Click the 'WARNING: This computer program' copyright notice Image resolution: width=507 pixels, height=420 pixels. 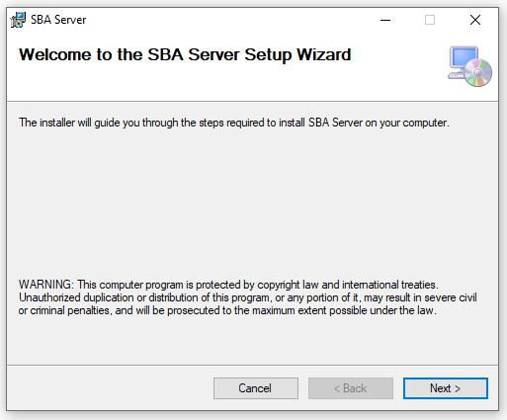pos(248,297)
